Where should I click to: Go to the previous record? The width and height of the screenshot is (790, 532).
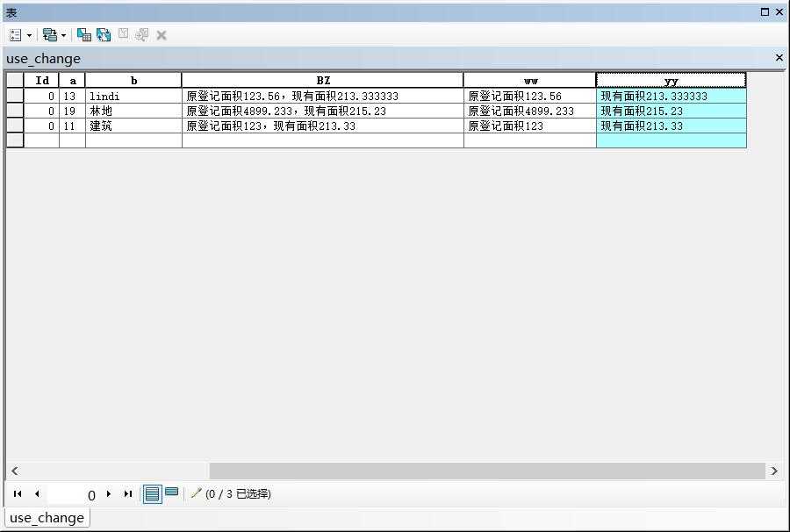[37, 493]
